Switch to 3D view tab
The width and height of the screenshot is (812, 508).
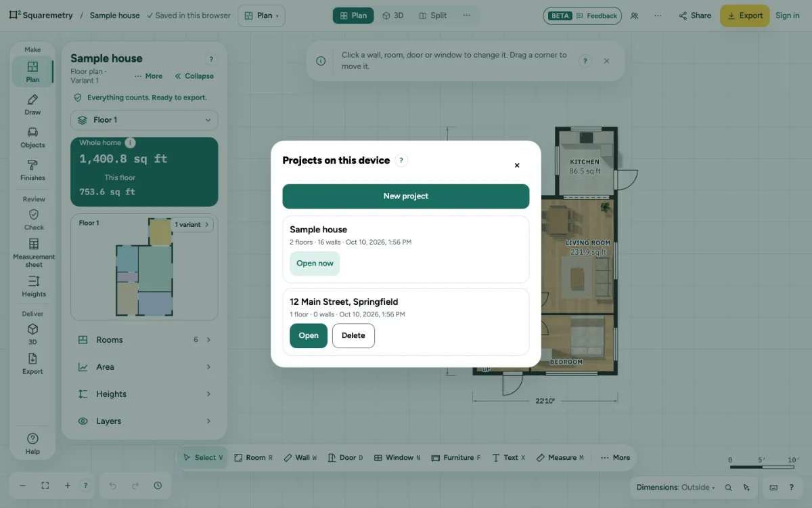[x=393, y=16]
